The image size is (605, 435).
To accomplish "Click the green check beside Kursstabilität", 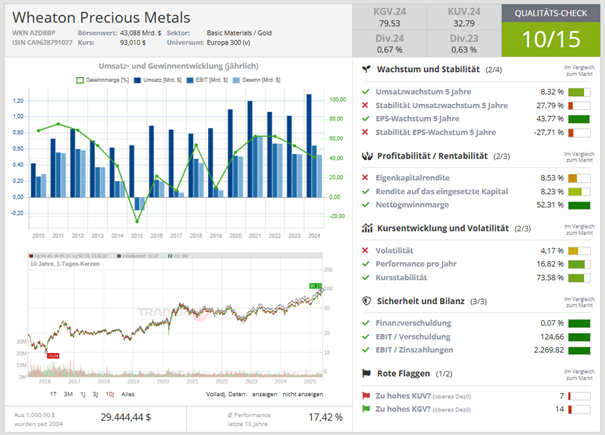I will [x=365, y=278].
